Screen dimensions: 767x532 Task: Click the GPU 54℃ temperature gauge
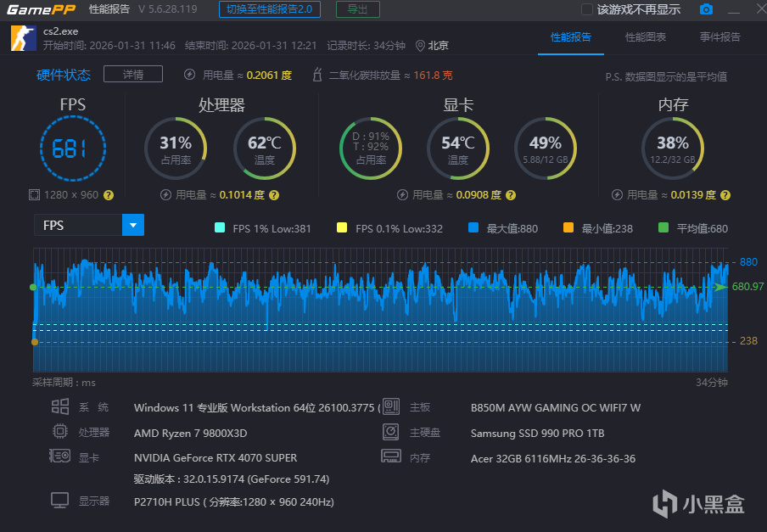(458, 148)
